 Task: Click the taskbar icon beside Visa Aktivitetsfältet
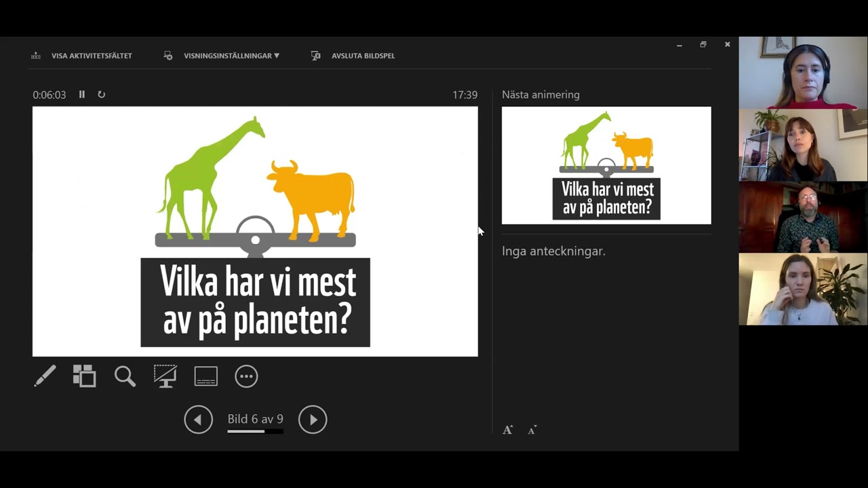point(36,56)
